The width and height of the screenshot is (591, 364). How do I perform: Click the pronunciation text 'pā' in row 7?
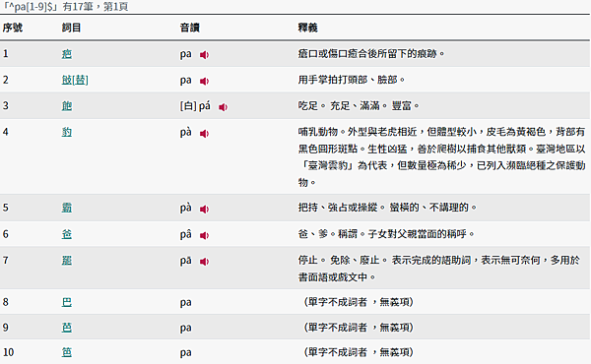click(185, 260)
